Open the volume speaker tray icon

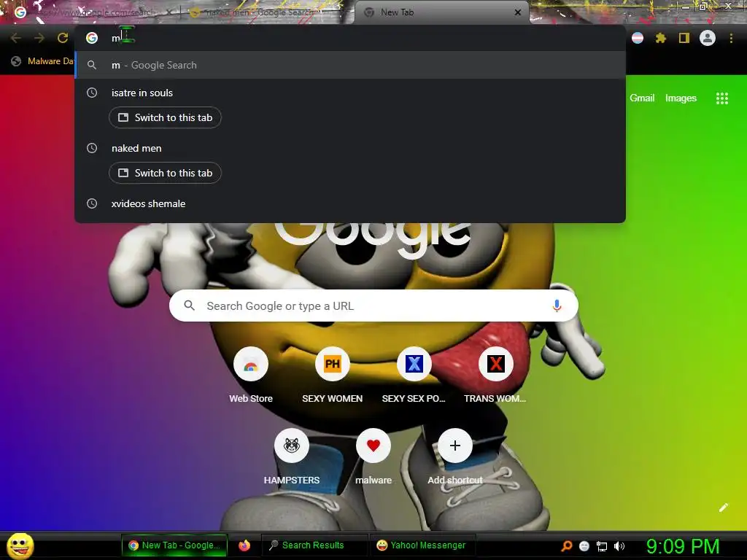tap(619, 546)
